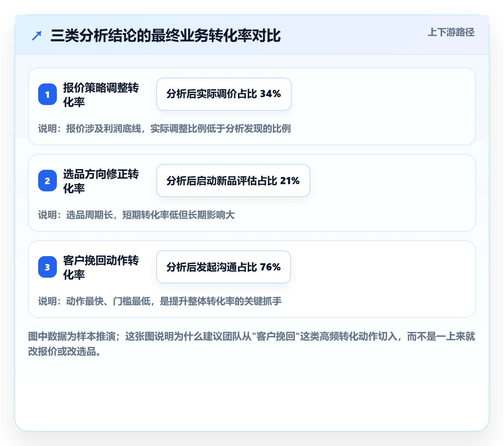This screenshot has height=446, width=504.
Task: Select the 分析后实际调价占比 34% pill
Action: click(224, 94)
